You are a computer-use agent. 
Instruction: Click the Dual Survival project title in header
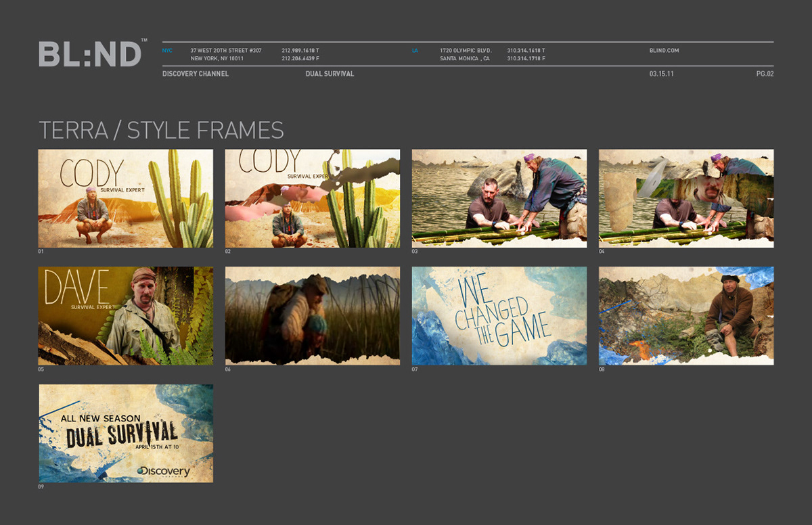pos(330,74)
